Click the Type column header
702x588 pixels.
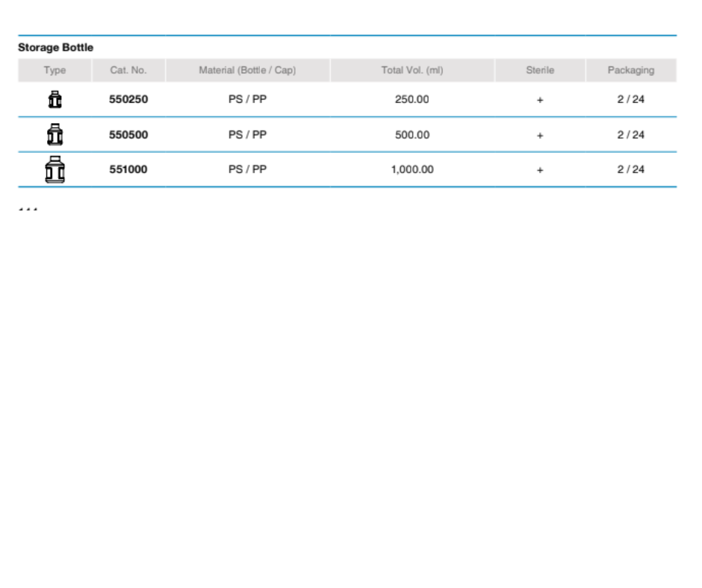tap(55, 70)
